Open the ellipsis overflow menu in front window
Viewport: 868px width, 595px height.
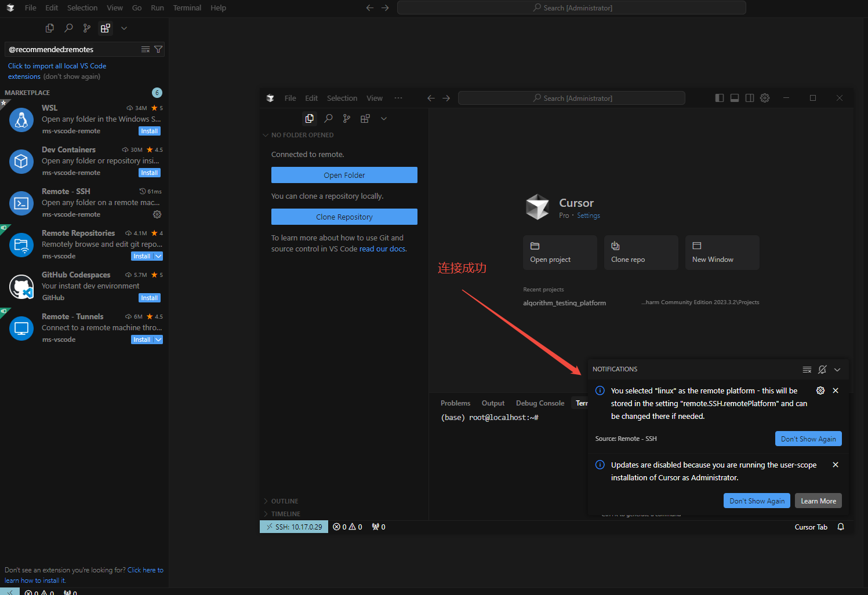point(398,98)
